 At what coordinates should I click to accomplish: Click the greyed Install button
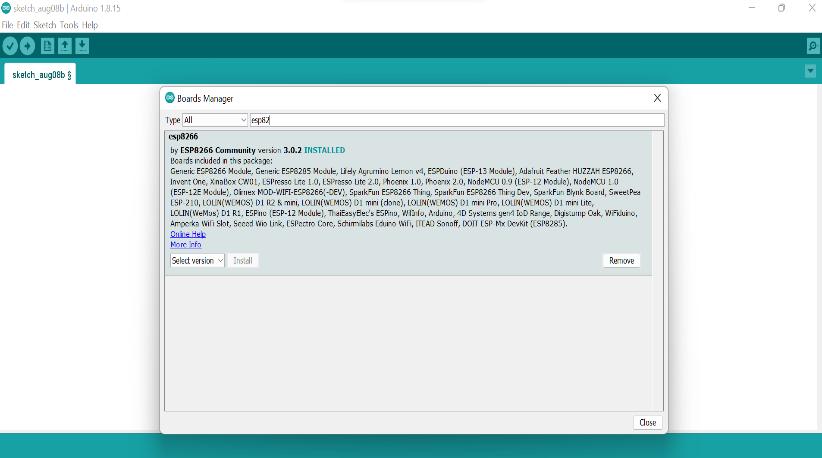[243, 260]
